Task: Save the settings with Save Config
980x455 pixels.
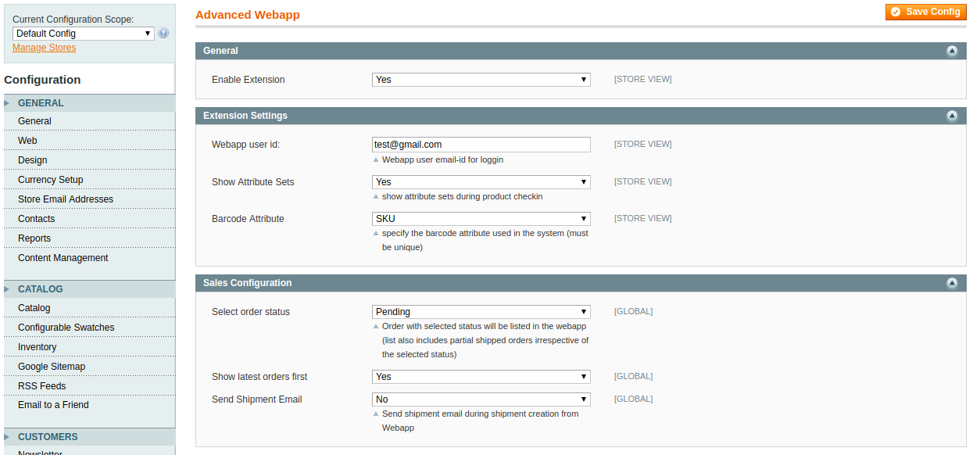Action: coord(925,12)
